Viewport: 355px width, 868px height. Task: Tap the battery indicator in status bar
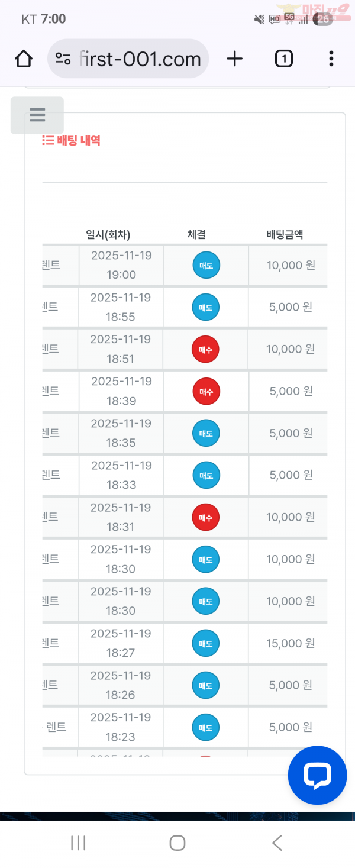click(x=322, y=19)
